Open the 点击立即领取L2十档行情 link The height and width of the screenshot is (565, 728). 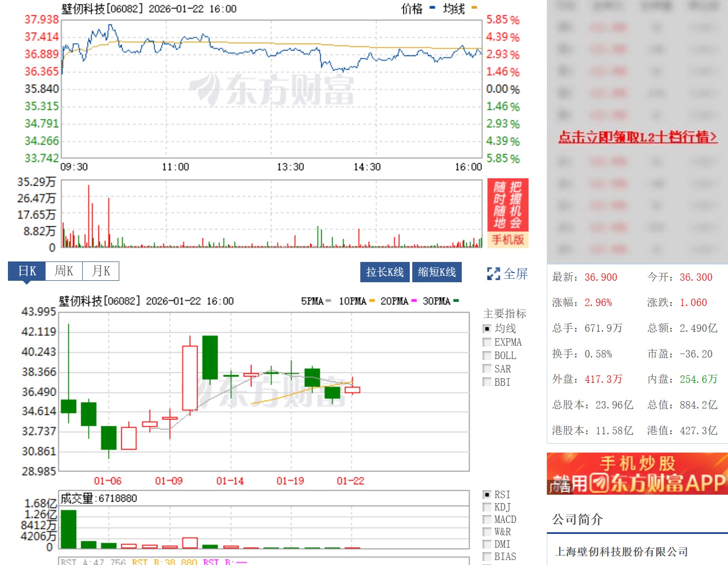tap(638, 137)
